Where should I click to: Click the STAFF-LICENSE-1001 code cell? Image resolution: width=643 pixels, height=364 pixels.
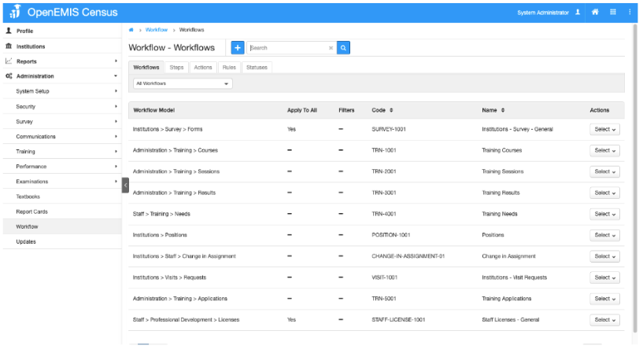[x=398, y=320]
